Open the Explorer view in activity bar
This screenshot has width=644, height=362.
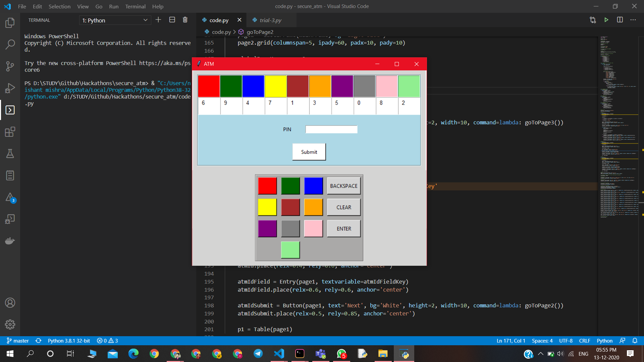click(10, 23)
